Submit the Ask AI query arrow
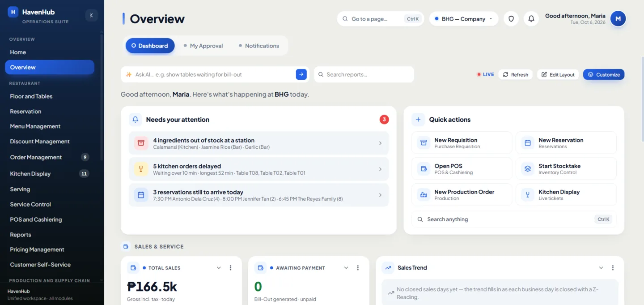 point(301,74)
